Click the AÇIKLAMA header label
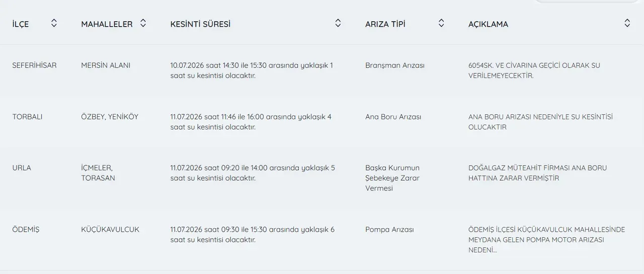Viewport: 644px width, 274px height. (x=488, y=24)
